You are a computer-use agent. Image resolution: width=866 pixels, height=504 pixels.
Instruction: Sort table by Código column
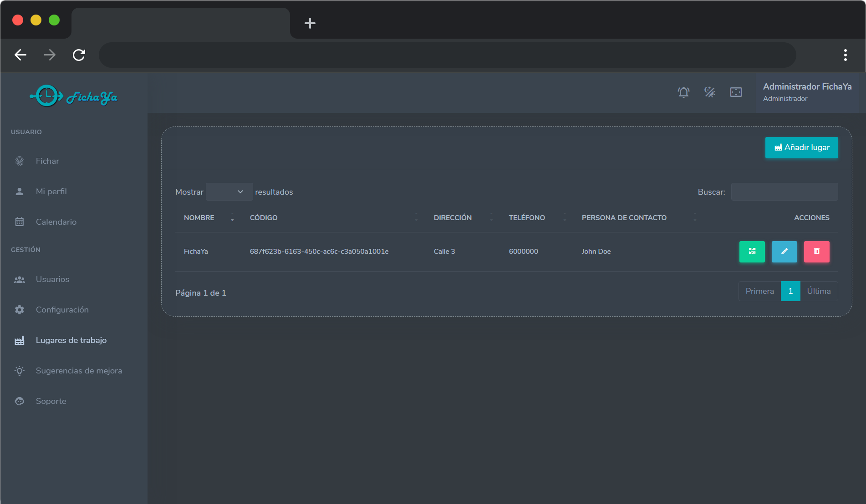[264, 218]
